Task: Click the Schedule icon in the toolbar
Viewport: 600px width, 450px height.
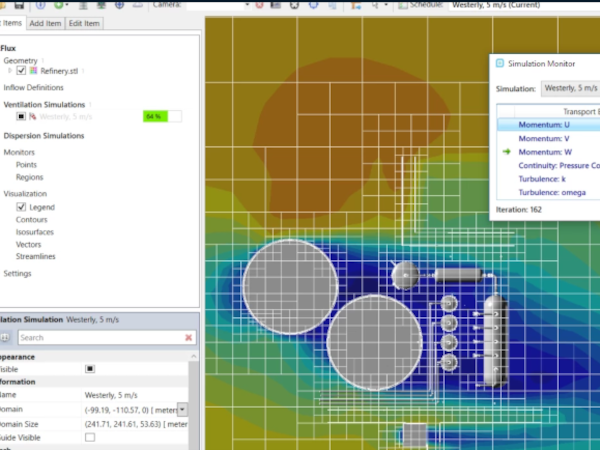Action: pos(402,4)
